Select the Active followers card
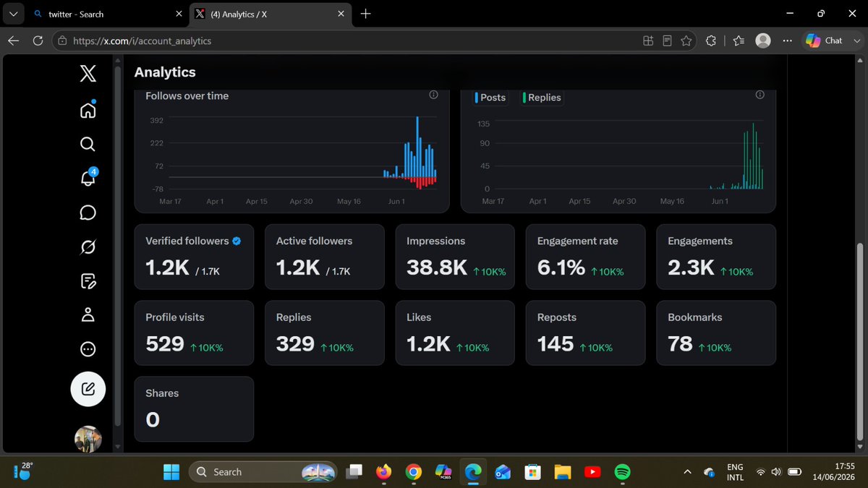Image resolution: width=868 pixels, height=488 pixels. click(325, 257)
